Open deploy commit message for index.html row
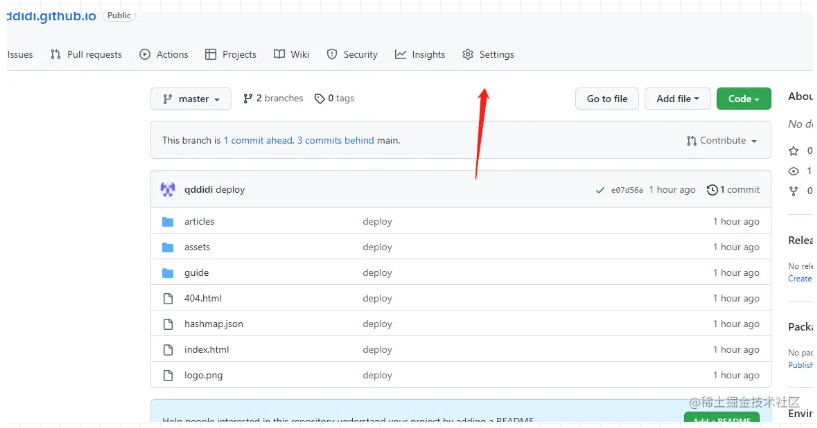 pos(377,350)
